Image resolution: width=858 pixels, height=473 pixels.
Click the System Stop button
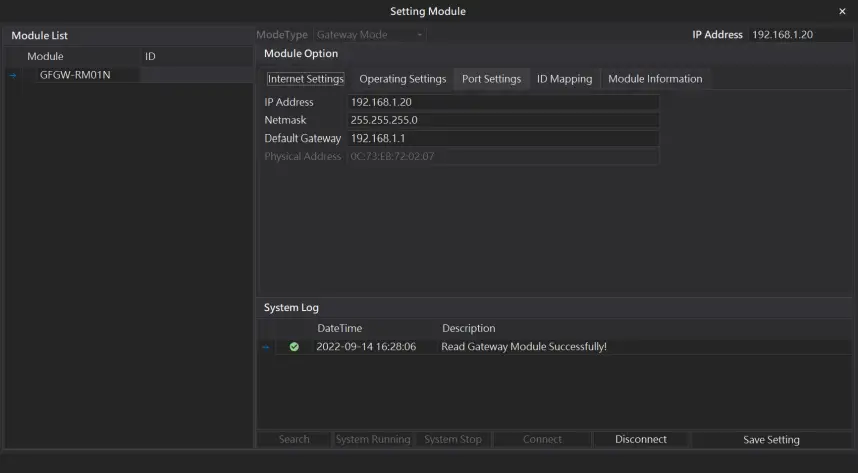[453, 439]
